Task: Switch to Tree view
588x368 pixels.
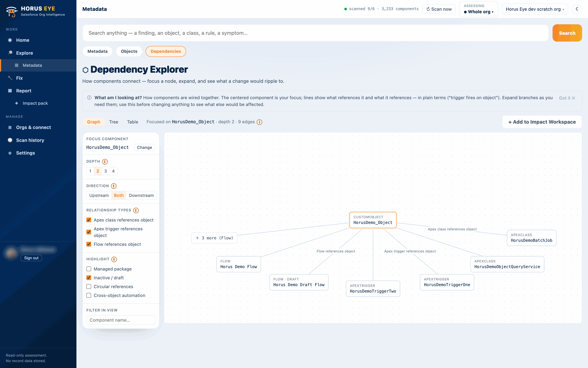Action: coord(114,122)
